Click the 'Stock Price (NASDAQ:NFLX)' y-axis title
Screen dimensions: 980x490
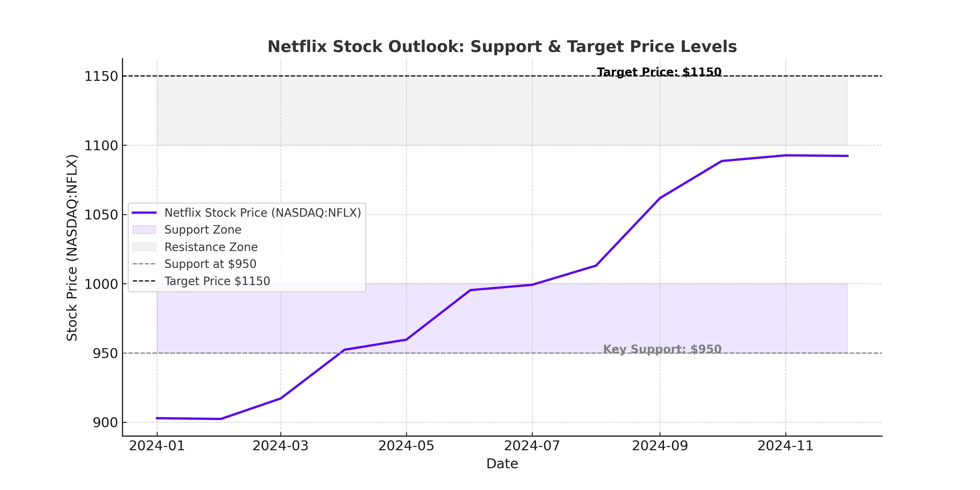[72, 248]
